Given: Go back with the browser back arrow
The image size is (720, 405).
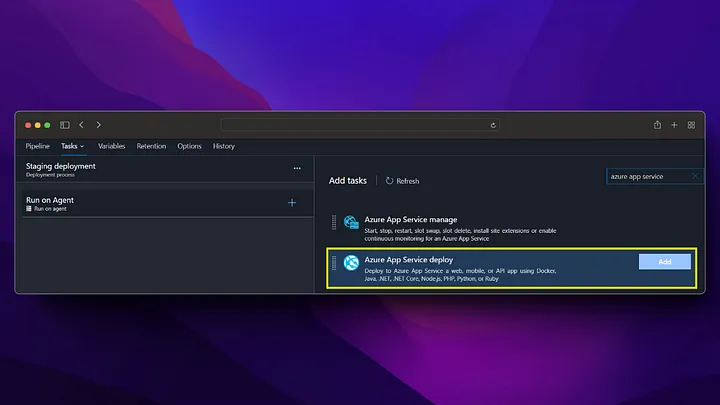Looking at the screenshot, I should [x=81, y=125].
